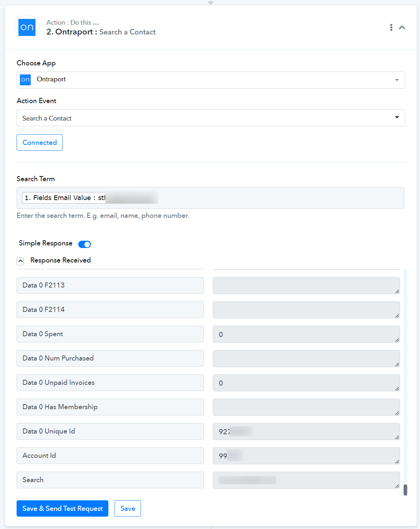Screen dimensions: 420x529
Task: Click the Data 0 Unique Id label
Action: point(110,431)
